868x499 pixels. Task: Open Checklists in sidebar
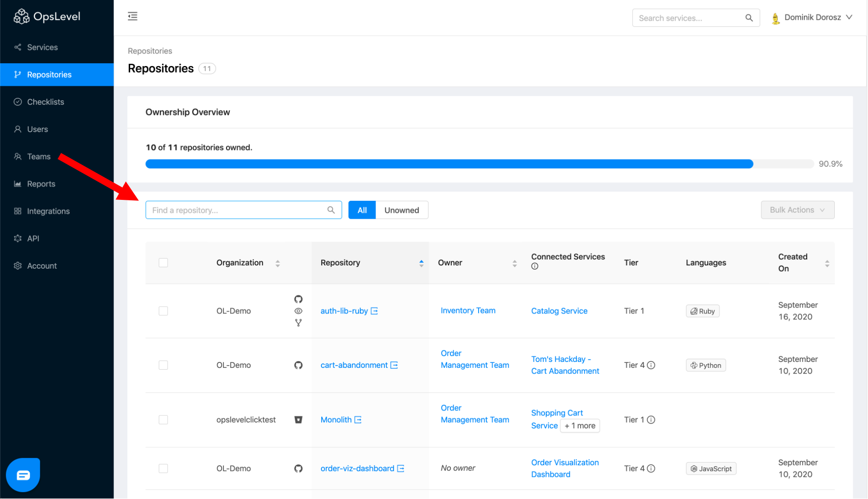click(57, 102)
